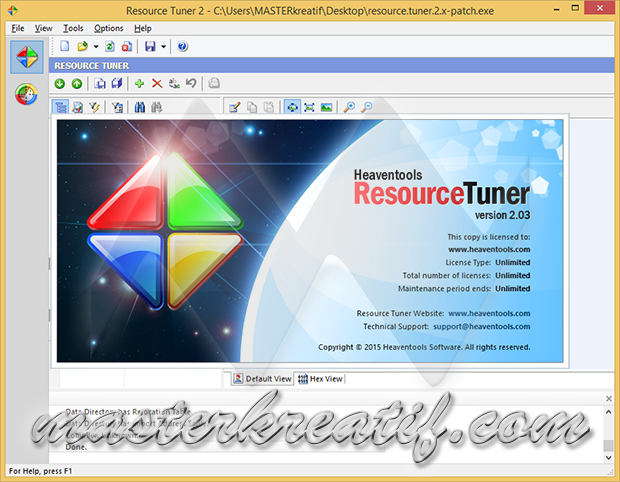Click the green plus Add resource icon
The width and height of the screenshot is (620, 482).
point(139,83)
